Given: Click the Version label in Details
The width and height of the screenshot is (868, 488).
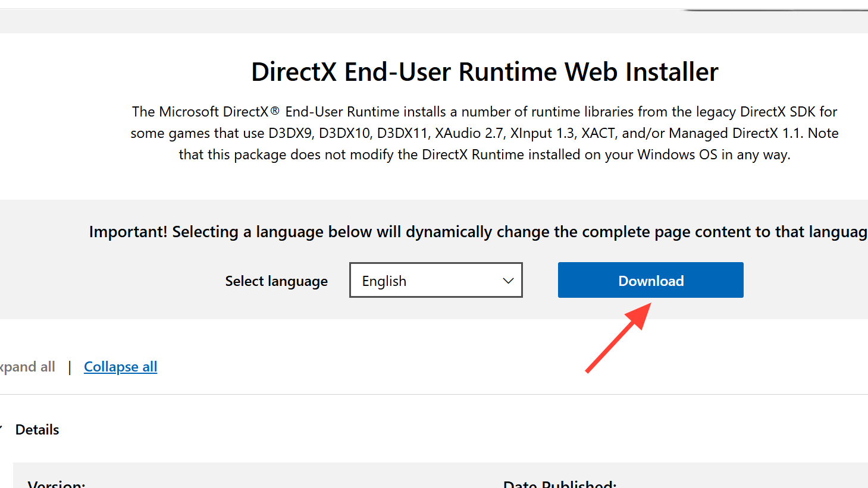Looking at the screenshot, I should pyautogui.click(x=57, y=484).
